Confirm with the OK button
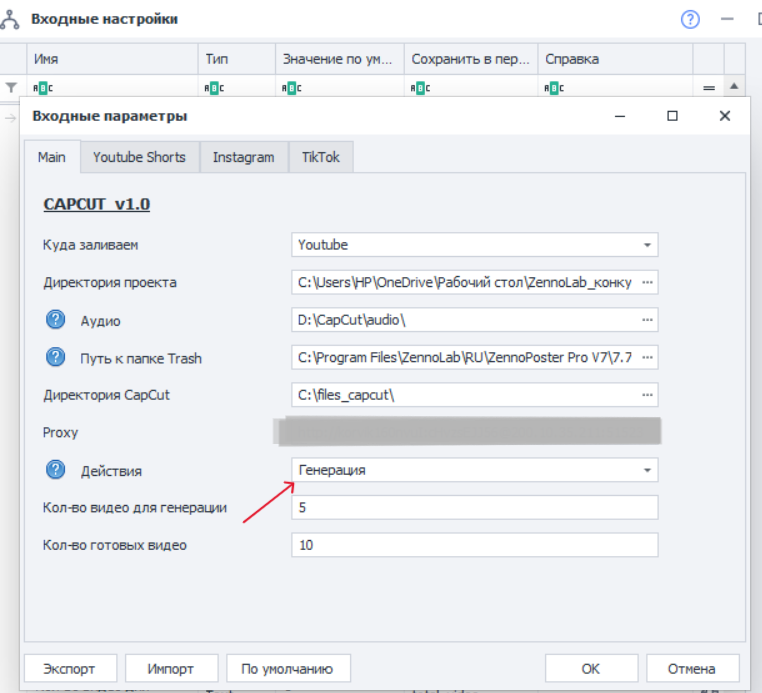Image resolution: width=762 pixels, height=693 pixels. 591,668
